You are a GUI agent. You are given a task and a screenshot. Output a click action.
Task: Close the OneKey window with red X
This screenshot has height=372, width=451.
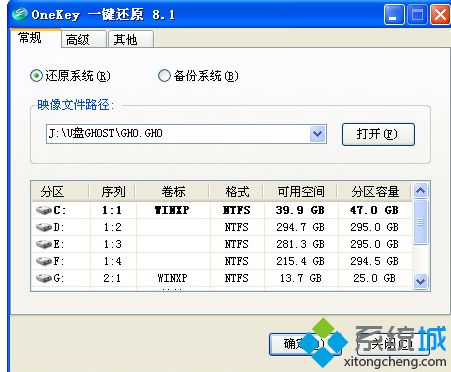tap(440, 15)
